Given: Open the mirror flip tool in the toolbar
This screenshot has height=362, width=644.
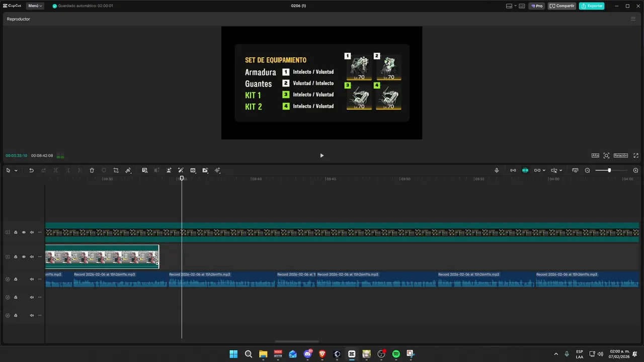Looking at the screenshot, I should click(x=128, y=170).
